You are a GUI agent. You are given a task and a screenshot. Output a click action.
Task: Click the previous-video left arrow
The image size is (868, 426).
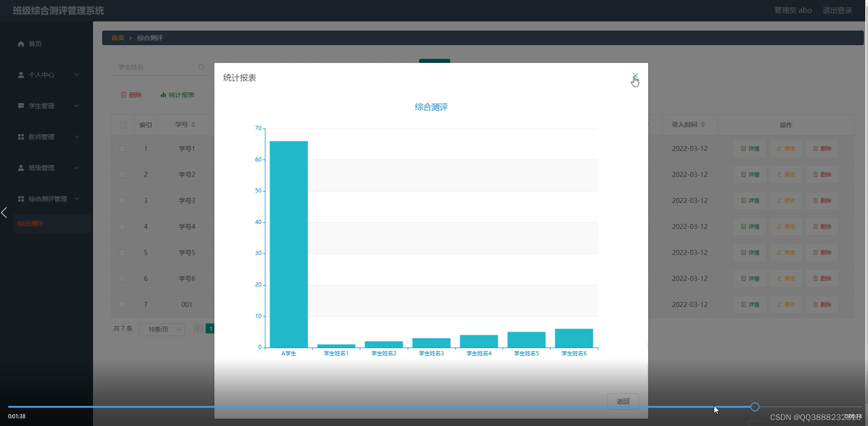pyautogui.click(x=4, y=213)
